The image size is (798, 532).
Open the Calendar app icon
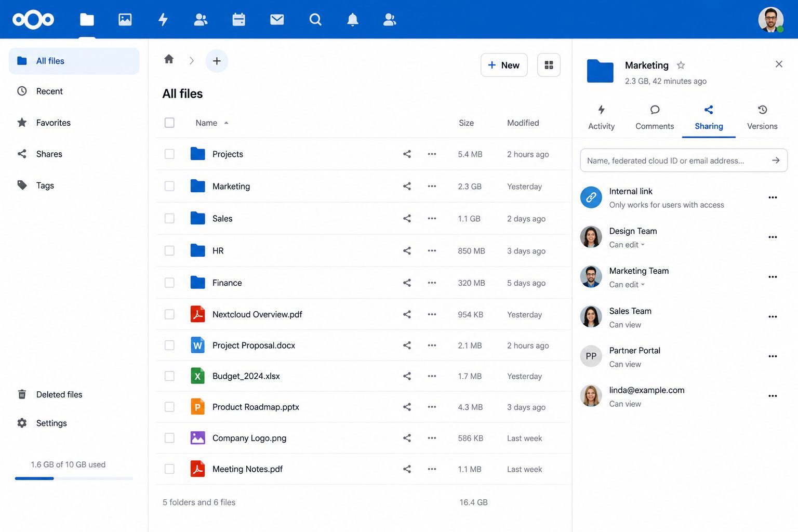coord(239,20)
